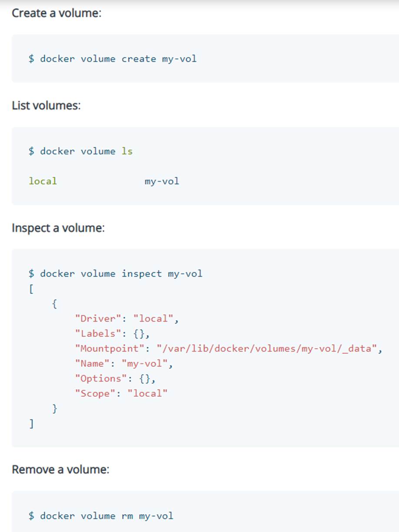Click the closing square bracket of the JSON
The width and height of the screenshot is (399, 532).
(31, 424)
